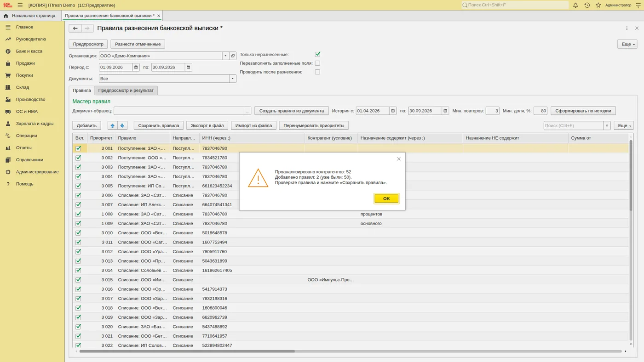644x362 pixels.
Task: Click Сохранить правила button
Action: coord(159,125)
